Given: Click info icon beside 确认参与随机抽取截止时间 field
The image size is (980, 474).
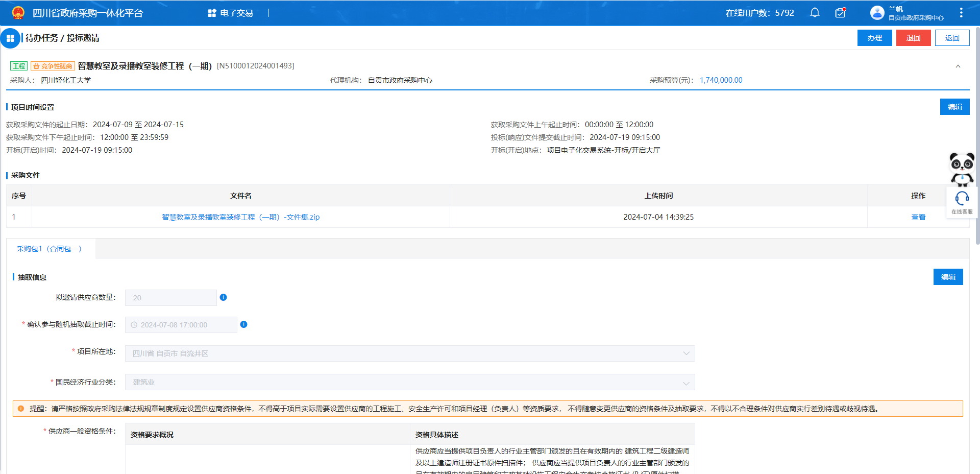Looking at the screenshot, I should pos(243,324).
